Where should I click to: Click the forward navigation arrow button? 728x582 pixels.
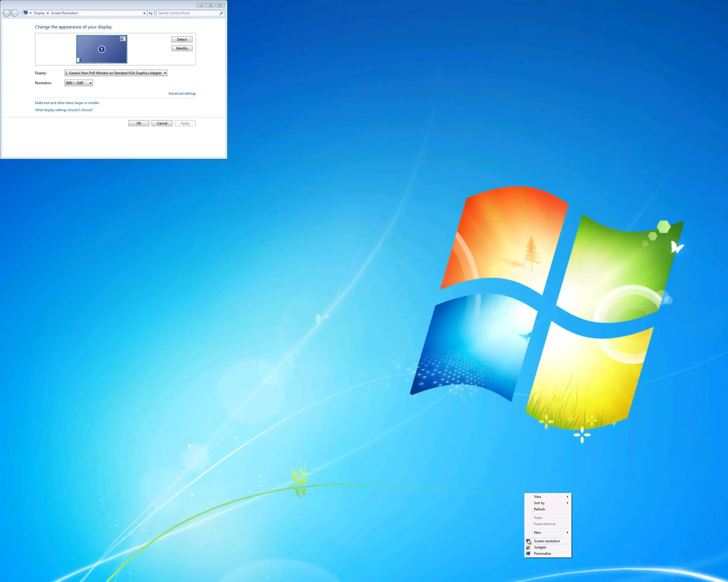[15, 13]
